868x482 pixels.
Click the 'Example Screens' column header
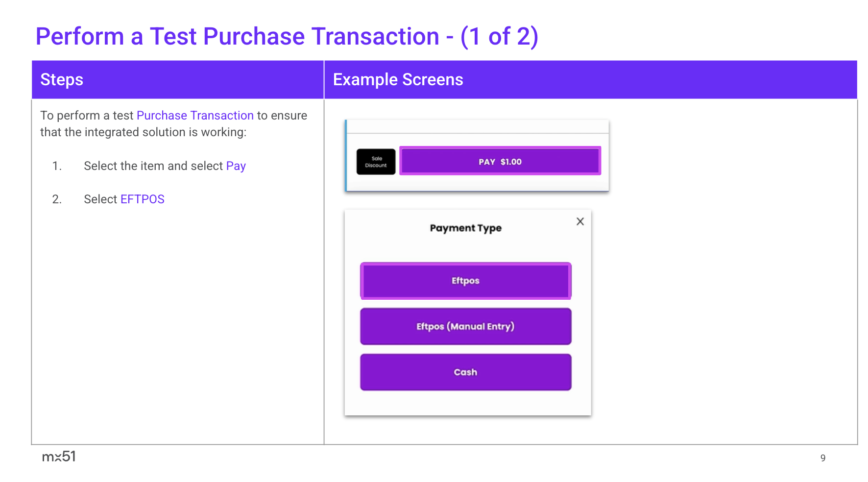tap(398, 80)
